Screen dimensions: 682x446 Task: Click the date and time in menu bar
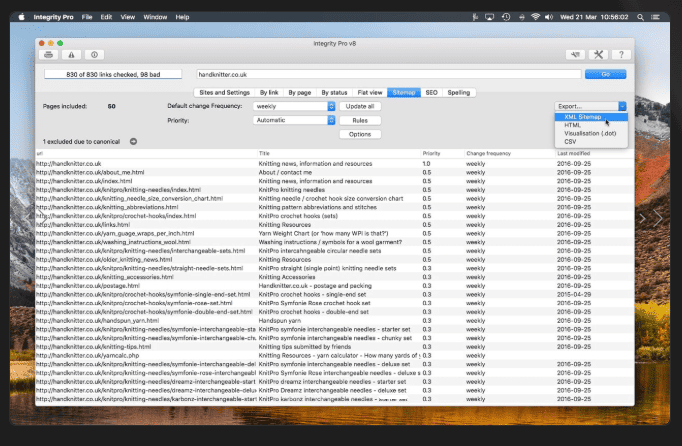tap(594, 17)
